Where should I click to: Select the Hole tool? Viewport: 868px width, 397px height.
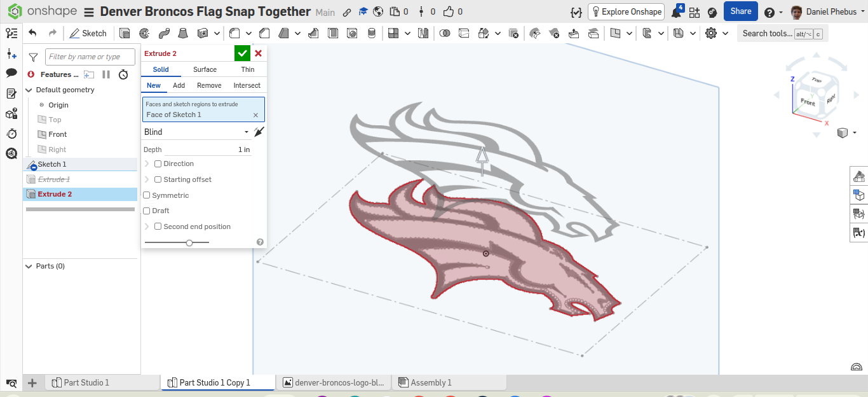[352, 33]
